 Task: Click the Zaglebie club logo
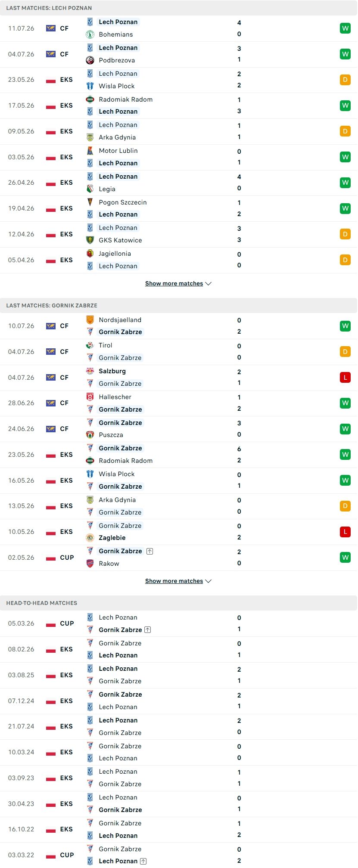tap(90, 538)
